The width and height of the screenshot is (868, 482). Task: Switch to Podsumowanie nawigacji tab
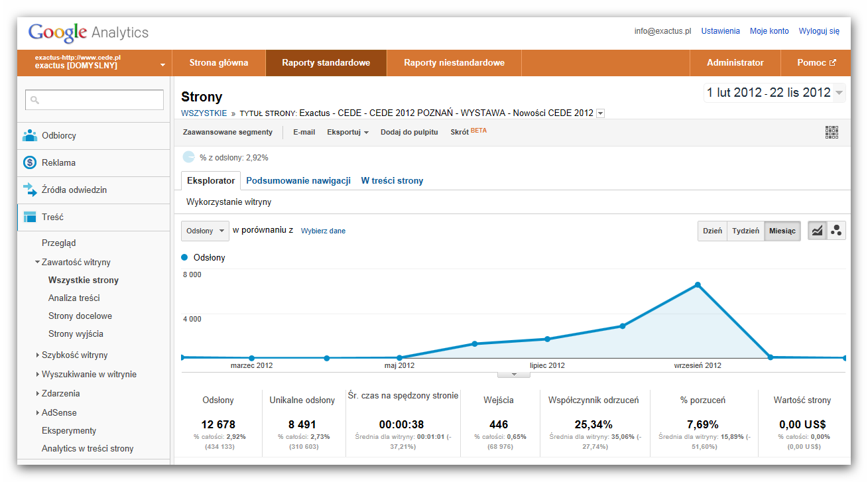[x=298, y=180]
